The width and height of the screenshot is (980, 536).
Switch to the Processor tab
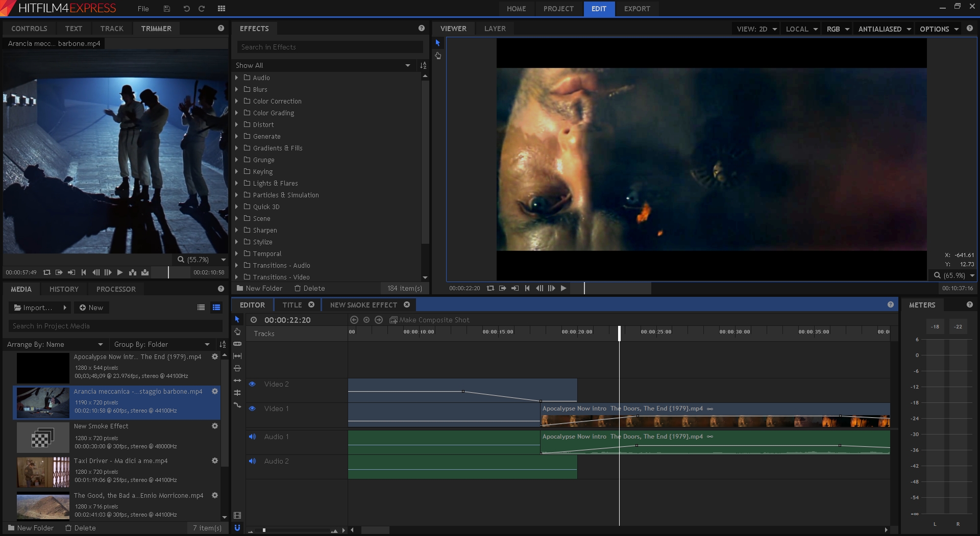pos(116,289)
